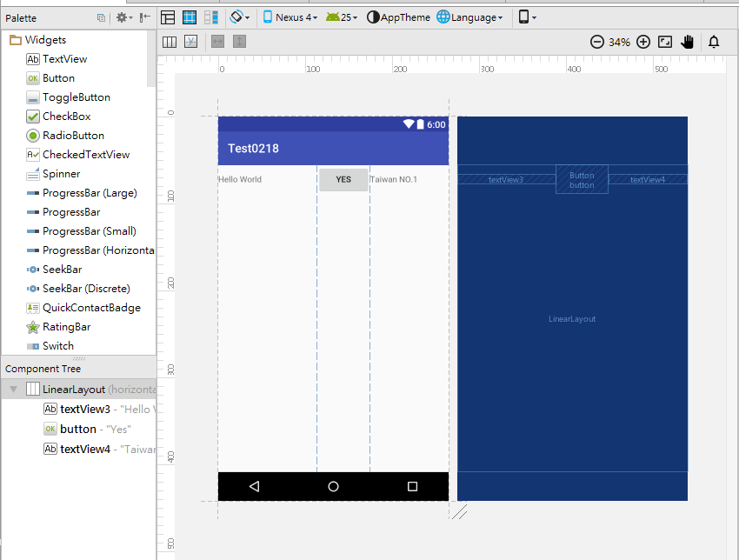Screen dimensions: 739x560
Task: Select textView3 in the Component Tree
Action: point(84,409)
